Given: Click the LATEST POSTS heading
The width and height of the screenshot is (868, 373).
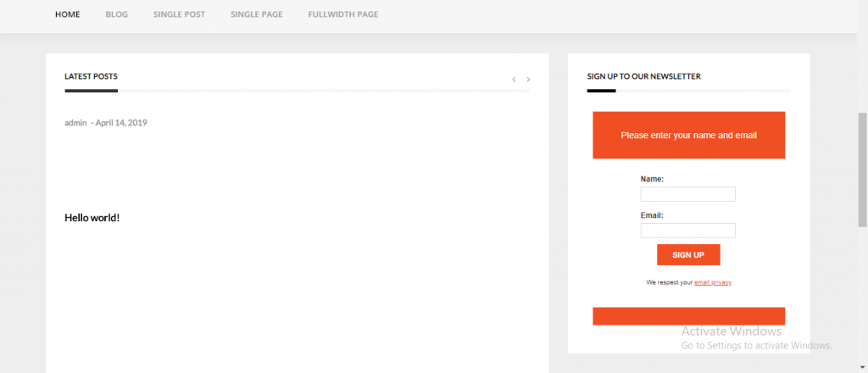Looking at the screenshot, I should click(x=92, y=76).
